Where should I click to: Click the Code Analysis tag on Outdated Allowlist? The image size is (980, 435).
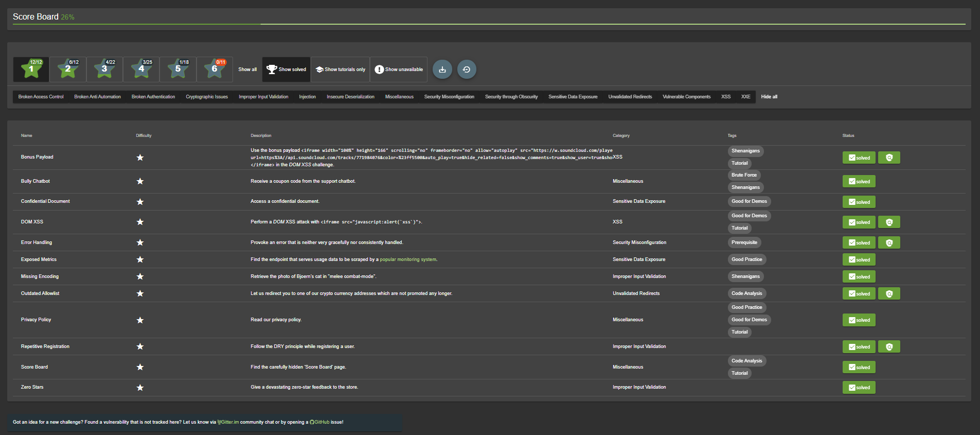click(x=747, y=293)
